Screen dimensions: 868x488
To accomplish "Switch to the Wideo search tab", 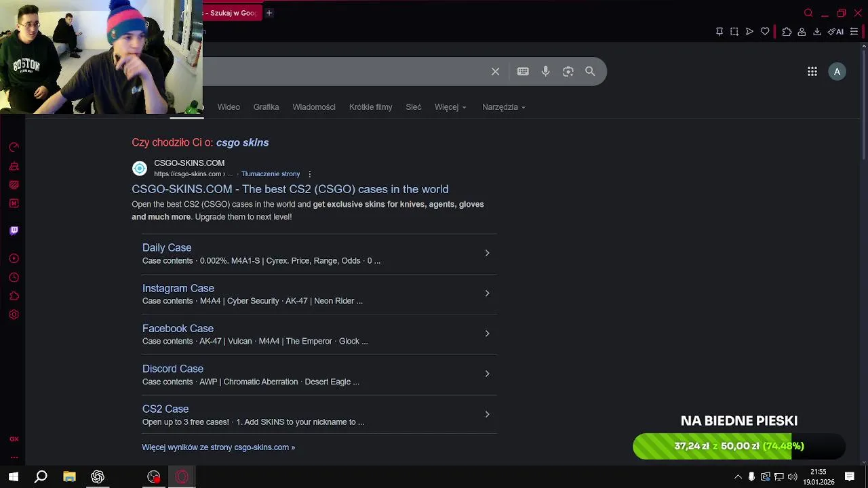I will tap(229, 107).
